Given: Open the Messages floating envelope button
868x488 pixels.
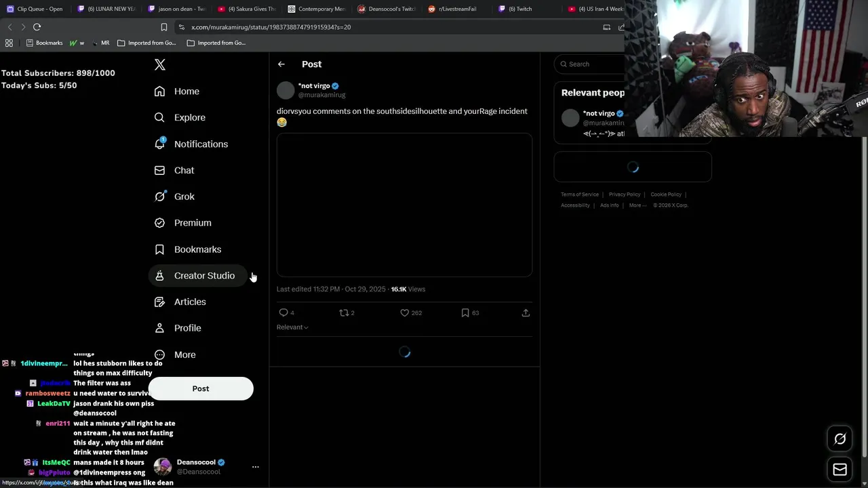Looking at the screenshot, I should (840, 469).
